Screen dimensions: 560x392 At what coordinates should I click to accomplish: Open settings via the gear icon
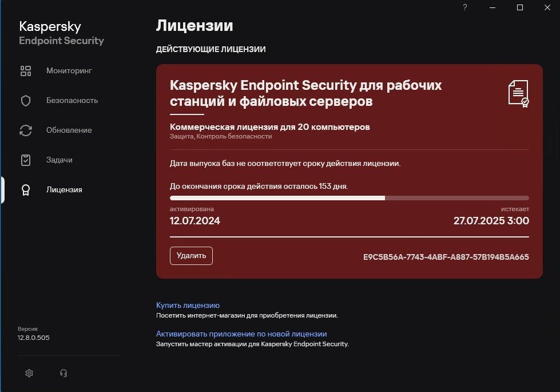click(x=29, y=373)
